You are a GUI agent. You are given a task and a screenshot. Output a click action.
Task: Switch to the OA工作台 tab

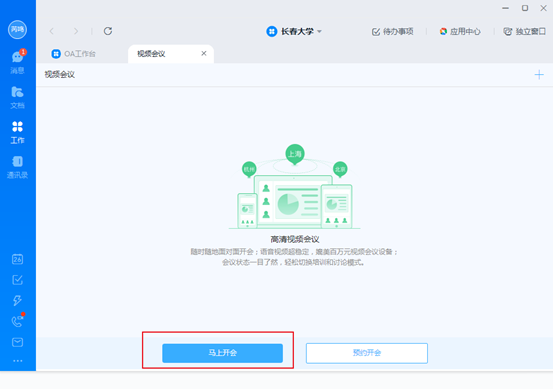pyautogui.click(x=74, y=54)
